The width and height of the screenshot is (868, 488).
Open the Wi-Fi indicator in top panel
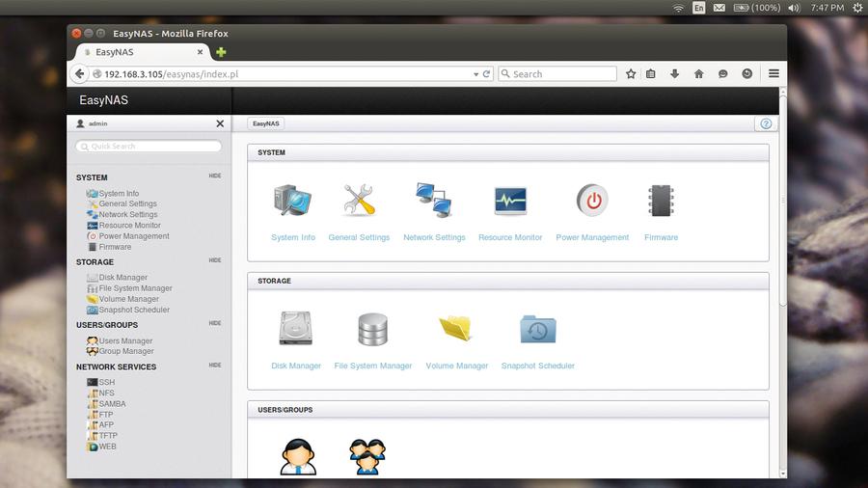tap(678, 8)
